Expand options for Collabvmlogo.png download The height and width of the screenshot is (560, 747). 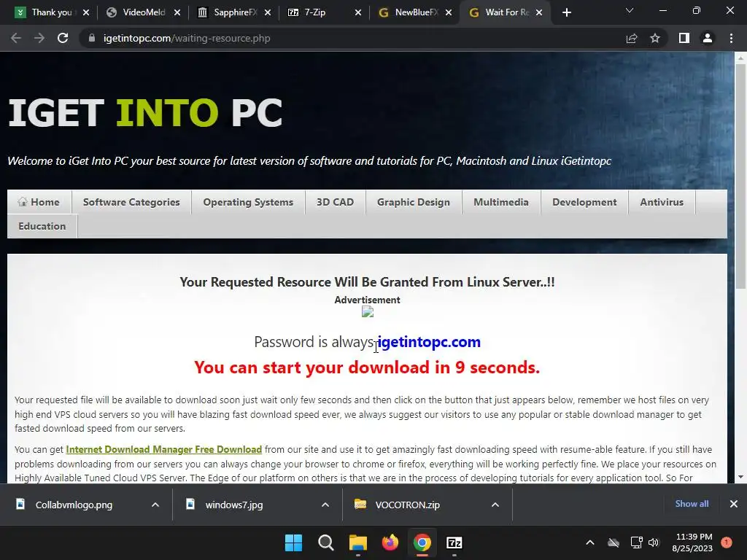click(155, 505)
